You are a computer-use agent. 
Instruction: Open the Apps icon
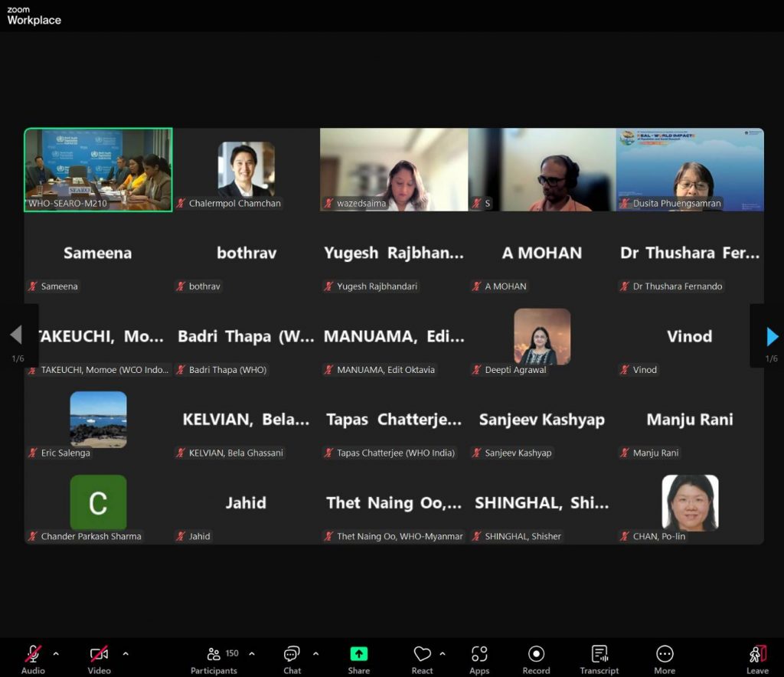pos(479,654)
